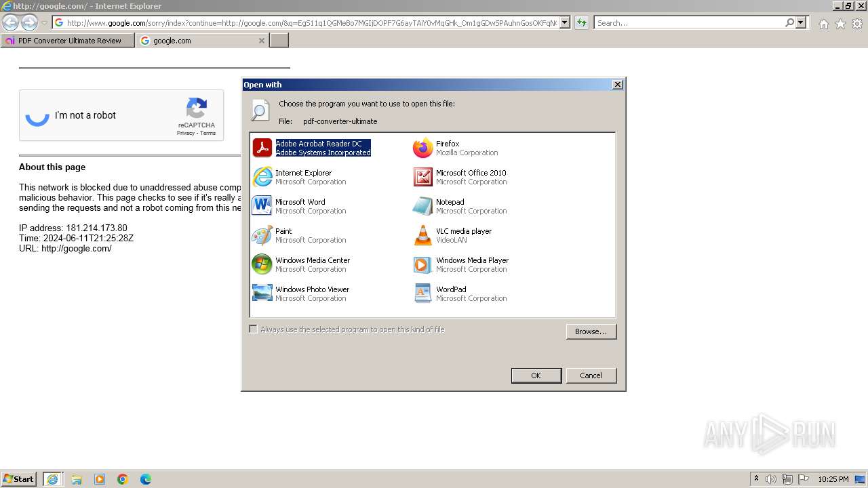Select Windows Media Player icon
The height and width of the screenshot is (488, 868).
pos(423,264)
